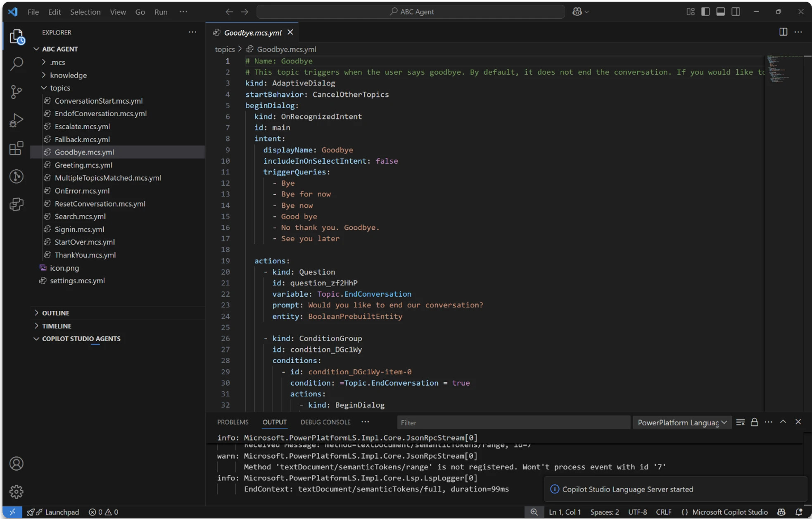Toggle the secondary side bar
The image size is (812, 519).
point(736,12)
